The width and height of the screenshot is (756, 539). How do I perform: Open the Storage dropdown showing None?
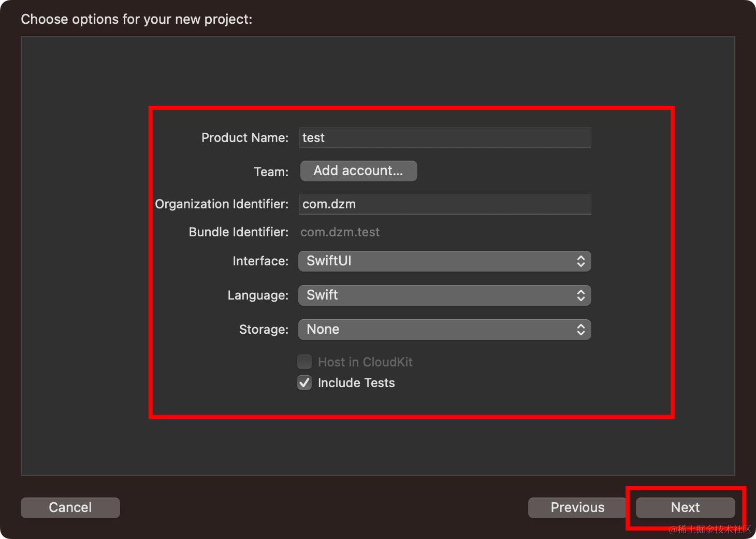point(445,330)
